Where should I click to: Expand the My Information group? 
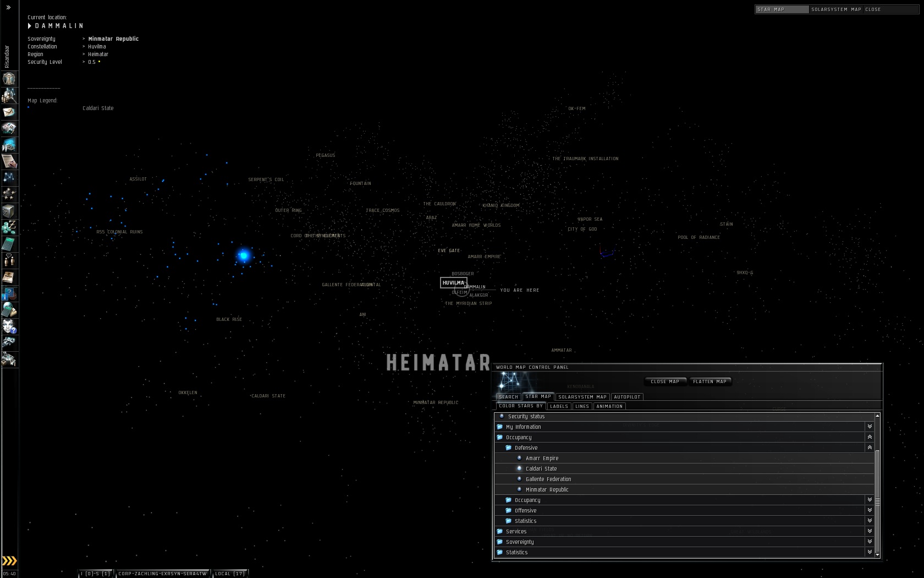point(870,427)
